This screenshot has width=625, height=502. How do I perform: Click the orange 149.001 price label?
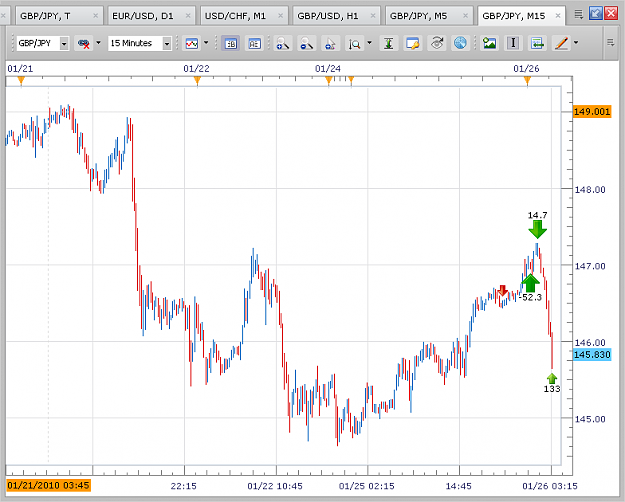592,111
